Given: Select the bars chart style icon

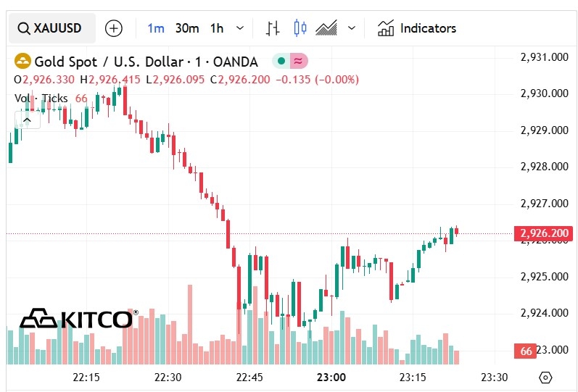Looking at the screenshot, I should [273, 28].
